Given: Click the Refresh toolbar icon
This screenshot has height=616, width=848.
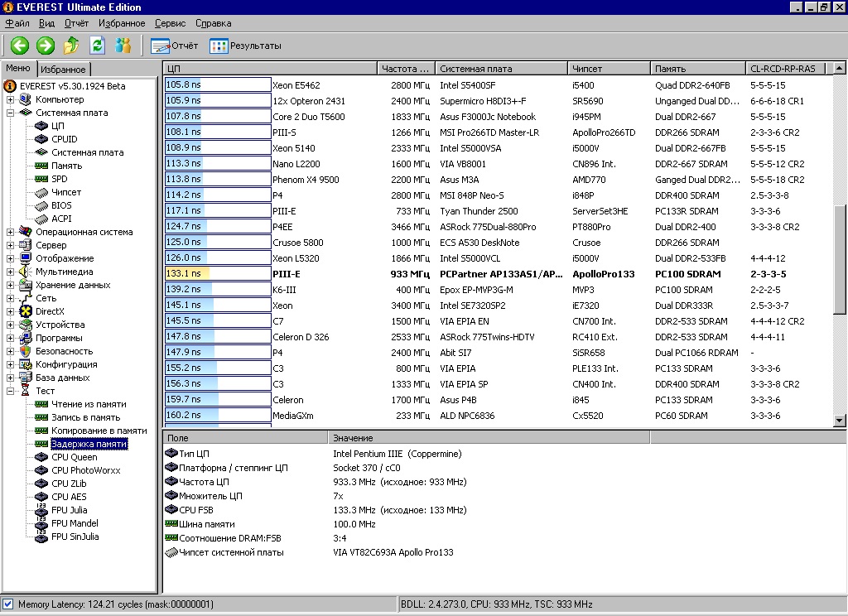Looking at the screenshot, I should tap(98, 46).
